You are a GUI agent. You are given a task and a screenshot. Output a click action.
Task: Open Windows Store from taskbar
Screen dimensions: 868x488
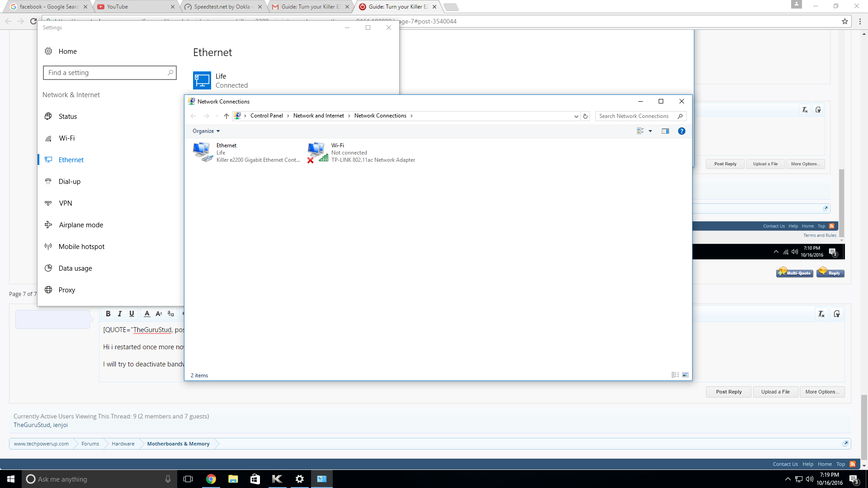coord(255,479)
